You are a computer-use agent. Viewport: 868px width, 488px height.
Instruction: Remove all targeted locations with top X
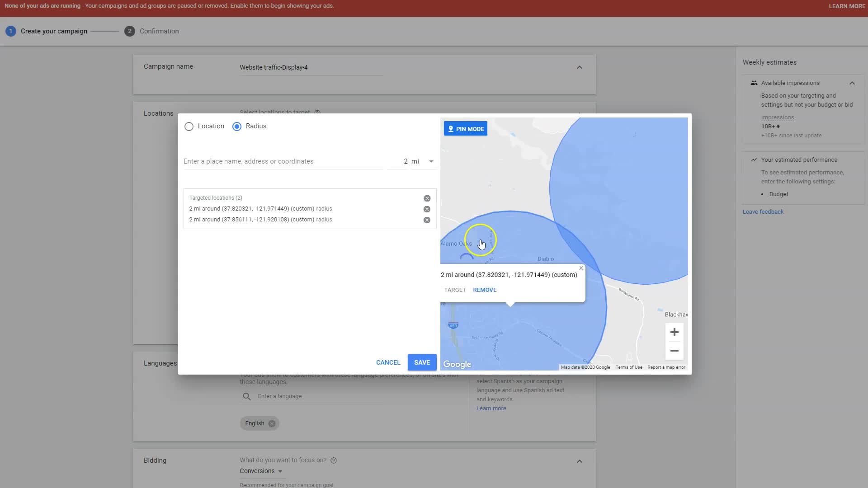click(427, 198)
